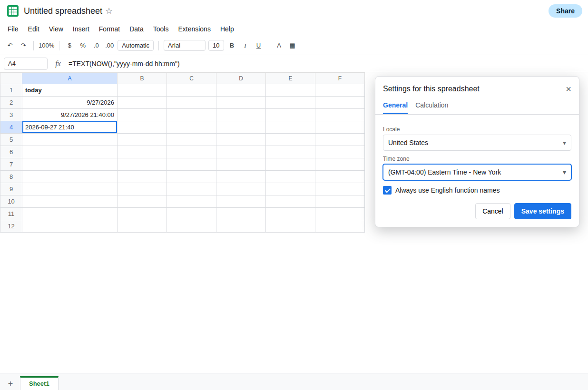The image size is (588, 390).
Task: Switch to the Calculation tab
Action: pyautogui.click(x=432, y=105)
